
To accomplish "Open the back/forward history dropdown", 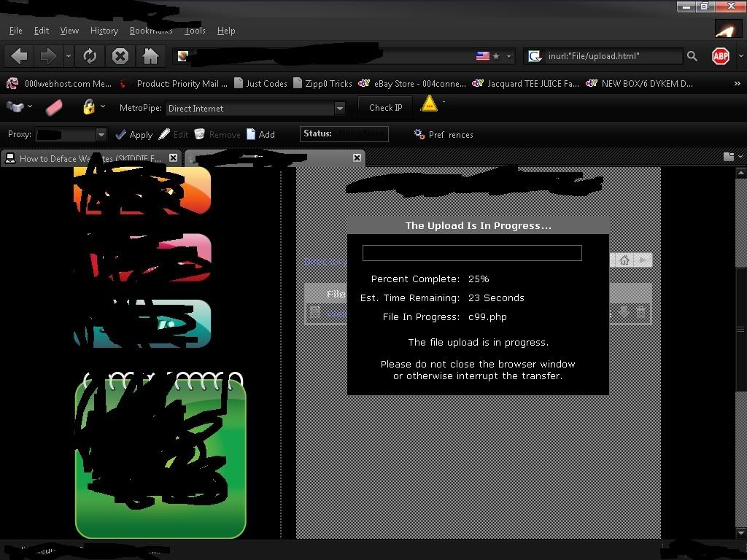I will 68,56.
